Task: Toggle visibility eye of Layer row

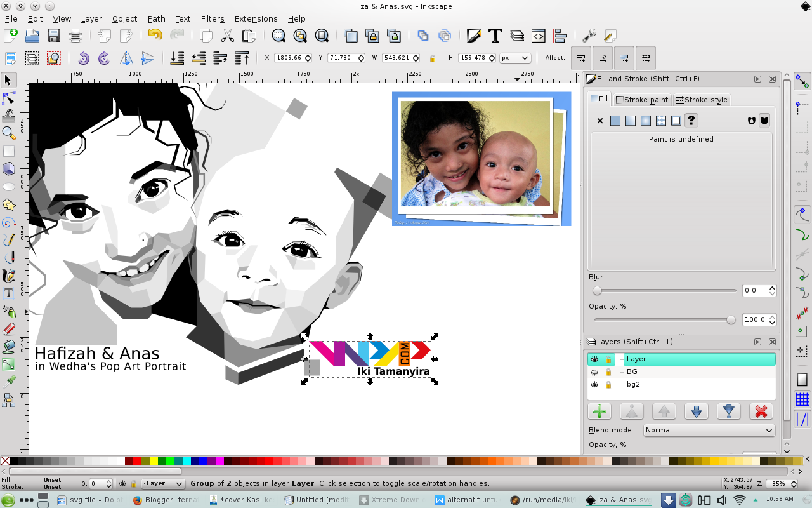Action: click(595, 359)
